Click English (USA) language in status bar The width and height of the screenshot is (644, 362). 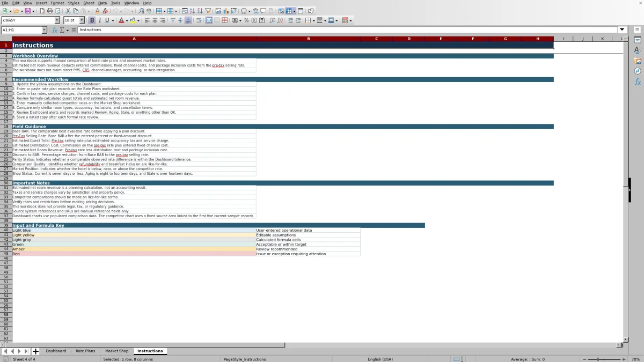click(x=380, y=359)
